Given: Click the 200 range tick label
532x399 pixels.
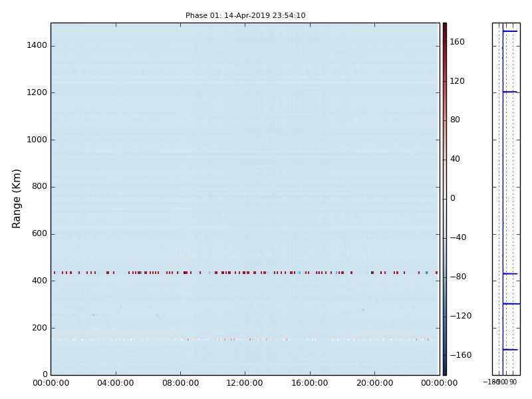Looking at the screenshot, I should (39, 328).
